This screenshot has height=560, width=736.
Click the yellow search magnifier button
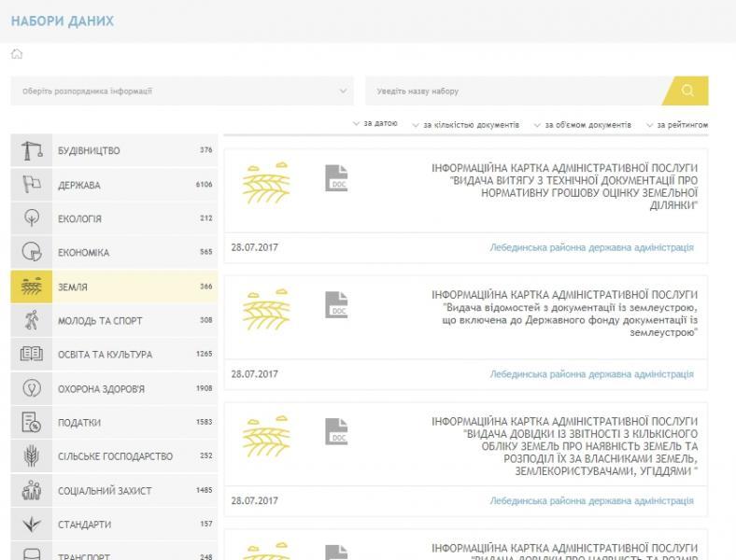click(688, 91)
